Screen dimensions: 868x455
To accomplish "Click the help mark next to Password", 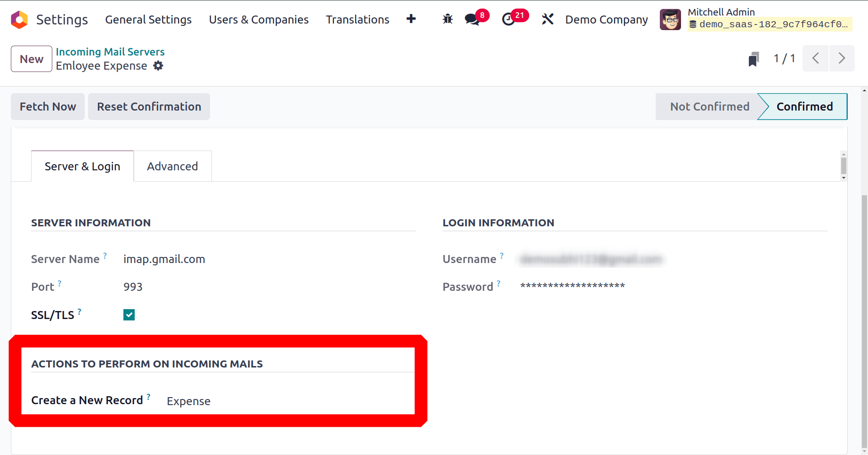I will coord(498,283).
